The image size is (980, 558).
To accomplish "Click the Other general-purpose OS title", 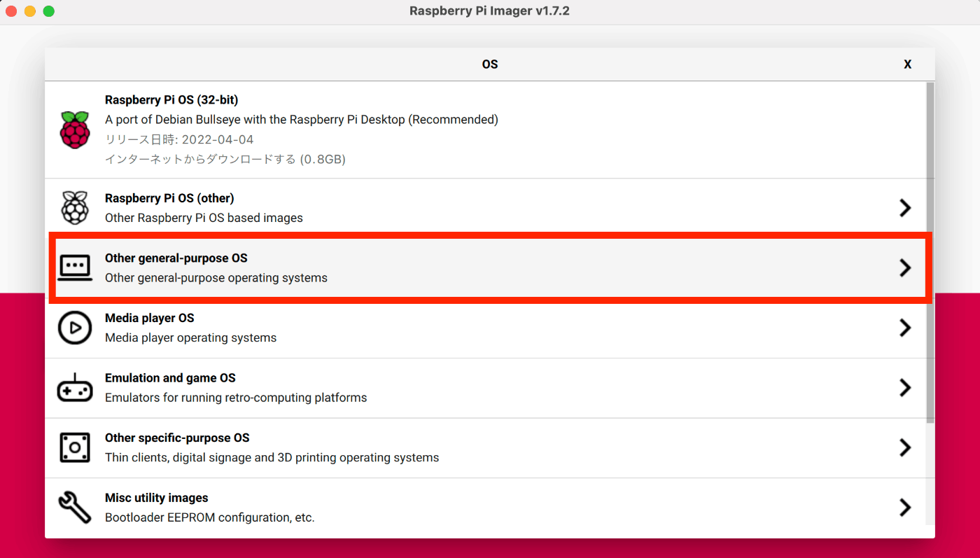I will tap(176, 258).
